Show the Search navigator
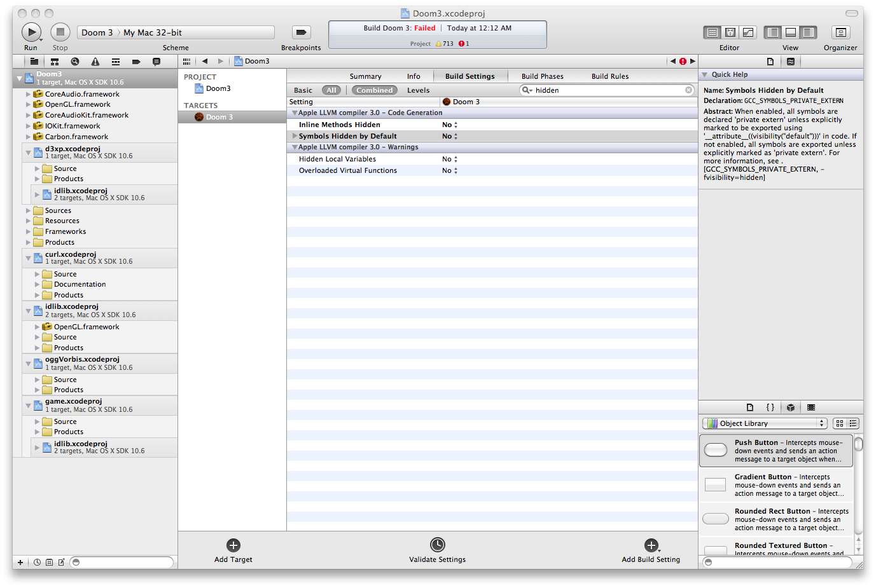876x588 pixels. point(75,62)
